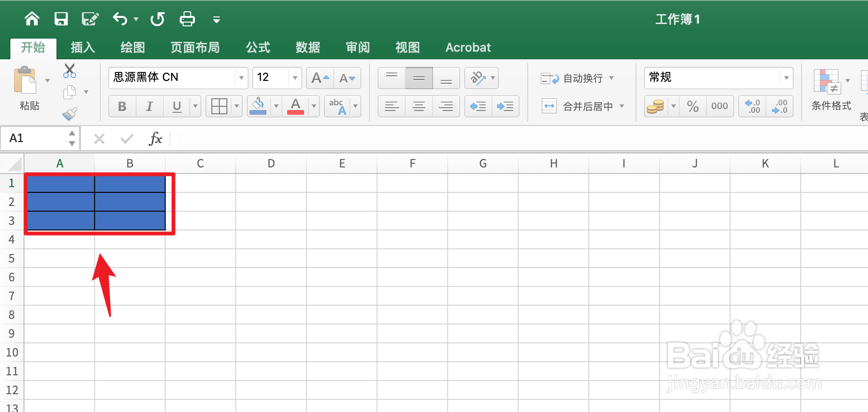Undo the last action
Viewport: 868px width, 412px height.
(121, 19)
